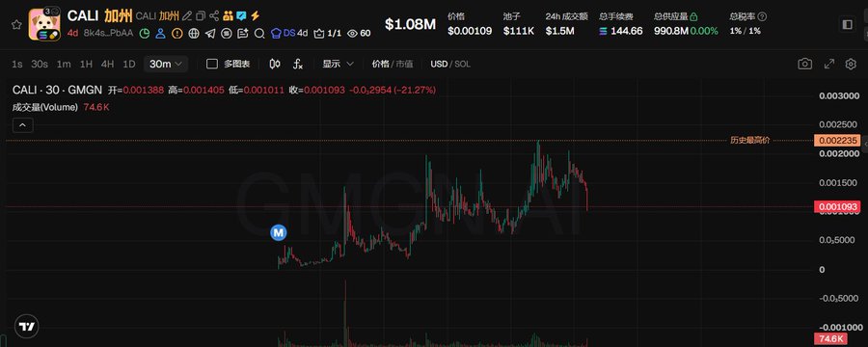Click the pencil edit icon beside CALI name
This screenshot has width=868, height=347.
pyautogui.click(x=187, y=16)
